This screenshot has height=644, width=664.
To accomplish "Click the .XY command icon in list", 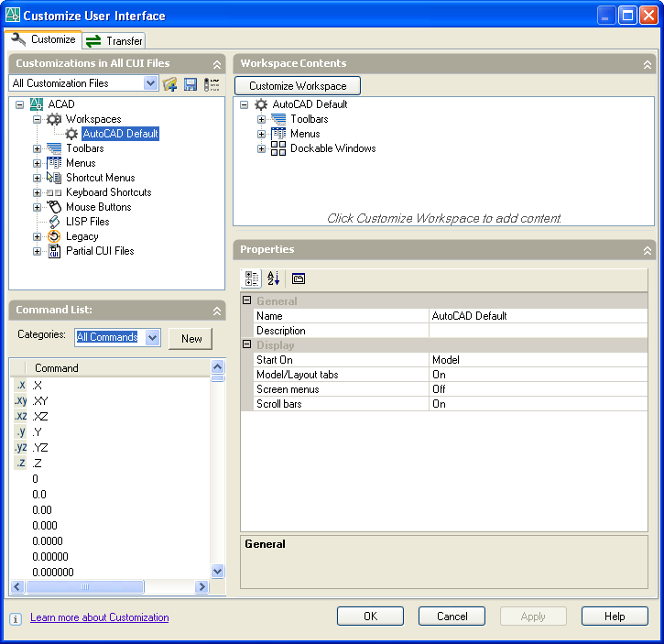I will tap(21, 401).
